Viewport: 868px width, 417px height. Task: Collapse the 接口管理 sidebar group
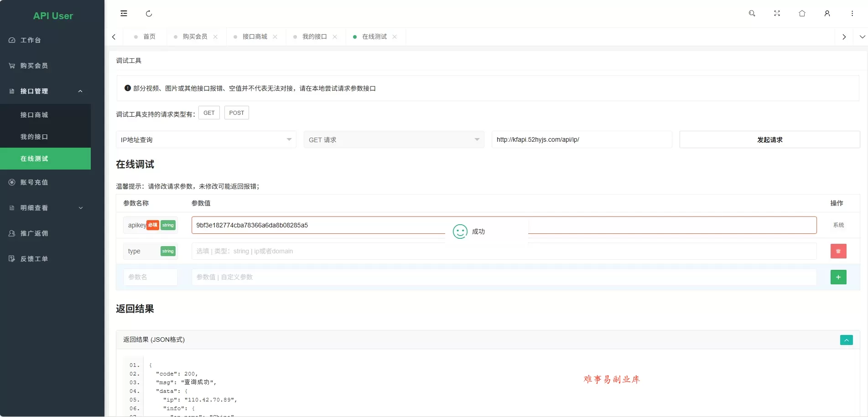click(46, 91)
